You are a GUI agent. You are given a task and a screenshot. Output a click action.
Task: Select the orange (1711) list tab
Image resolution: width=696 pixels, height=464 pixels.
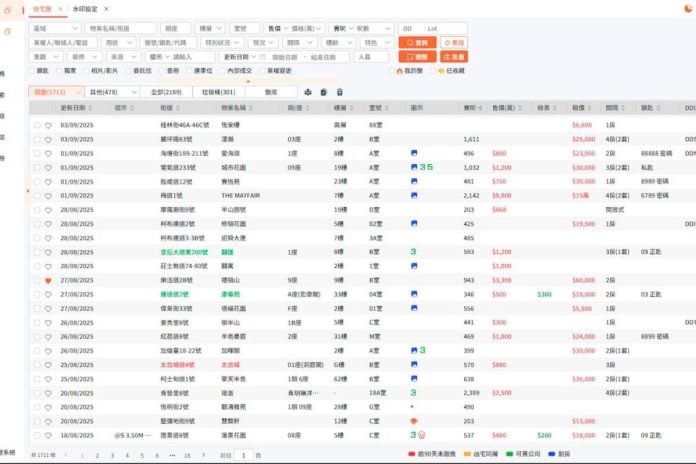56,92
